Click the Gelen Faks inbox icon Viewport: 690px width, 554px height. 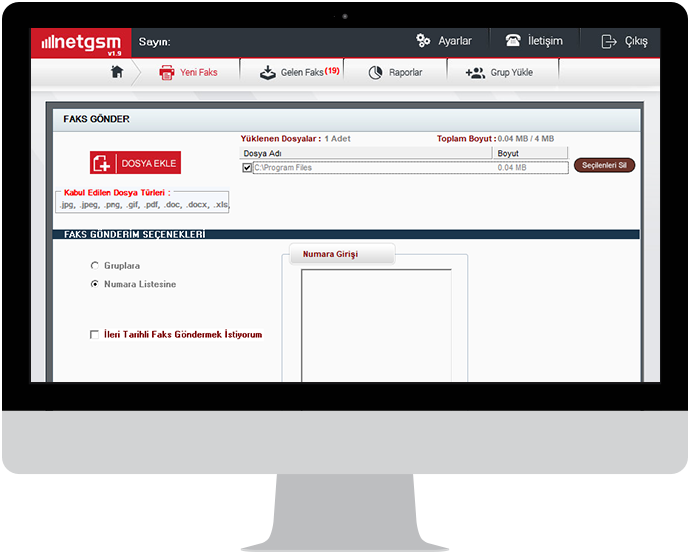268,73
